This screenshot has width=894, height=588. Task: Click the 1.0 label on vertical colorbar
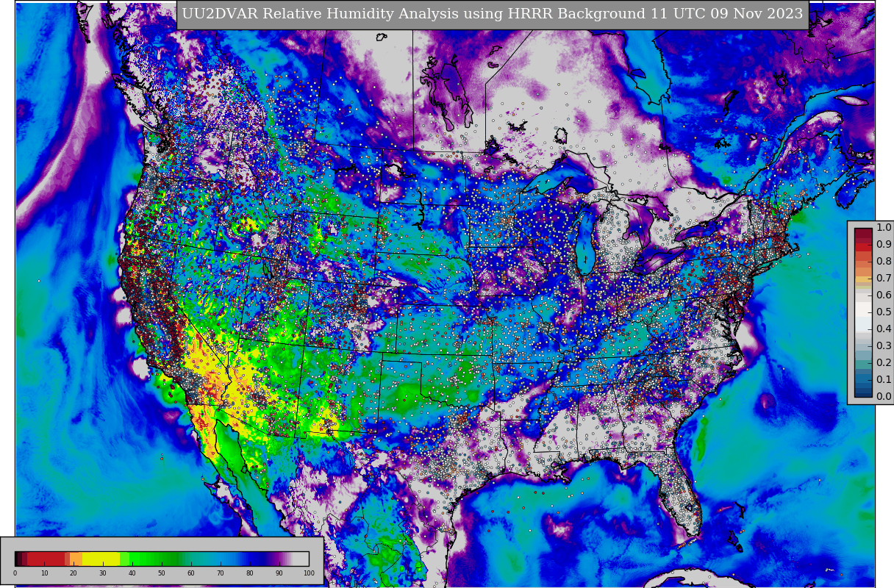pyautogui.click(x=884, y=228)
